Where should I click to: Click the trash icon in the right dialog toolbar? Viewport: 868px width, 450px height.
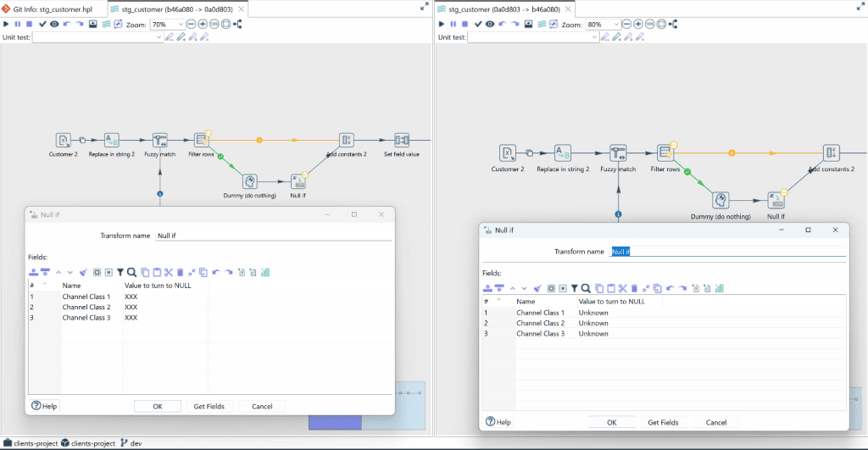point(634,288)
